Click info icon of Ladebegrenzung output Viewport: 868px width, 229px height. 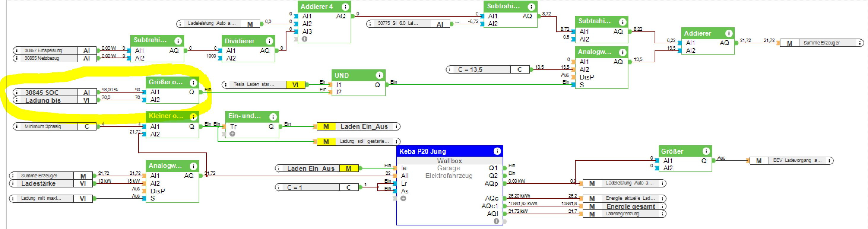(662, 214)
